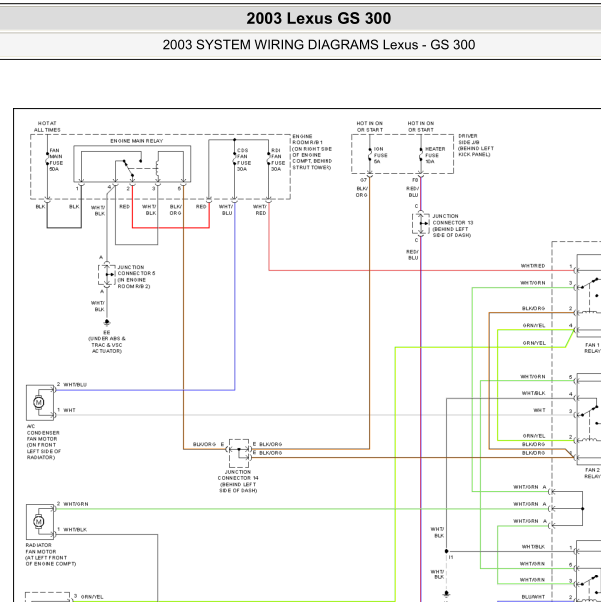The image size is (601, 602).
Task: Click the Heater Fuse 10A symbol
Action: click(421, 155)
